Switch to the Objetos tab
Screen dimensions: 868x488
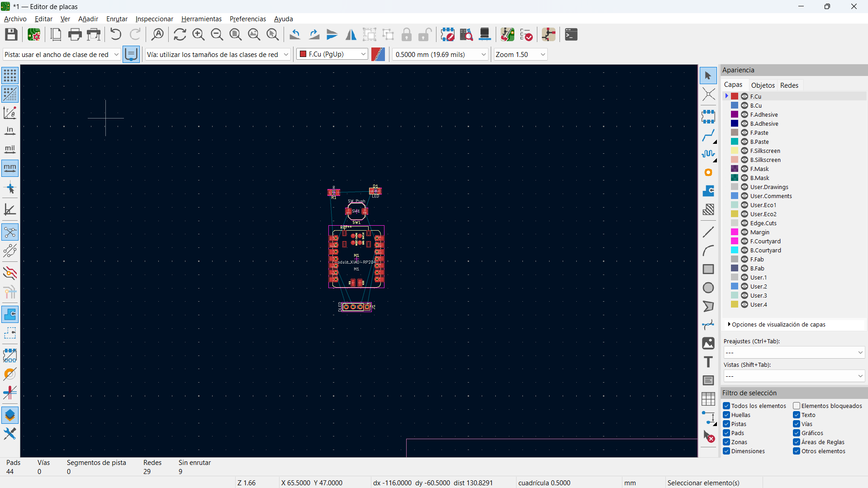tap(763, 85)
